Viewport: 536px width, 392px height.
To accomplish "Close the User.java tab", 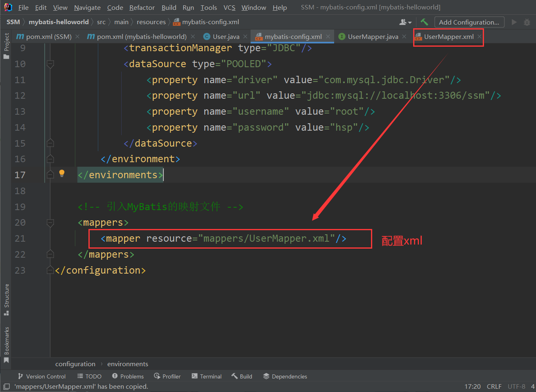I will click(245, 36).
